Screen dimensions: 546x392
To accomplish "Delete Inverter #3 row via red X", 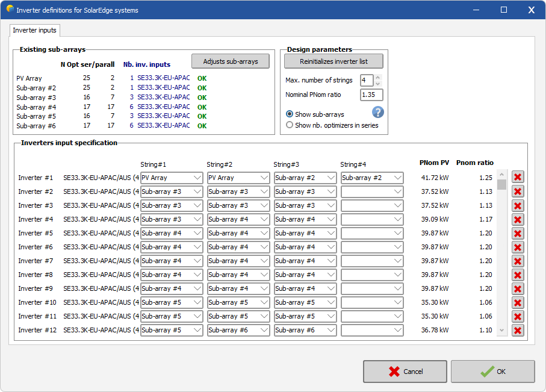I will 518,205.
